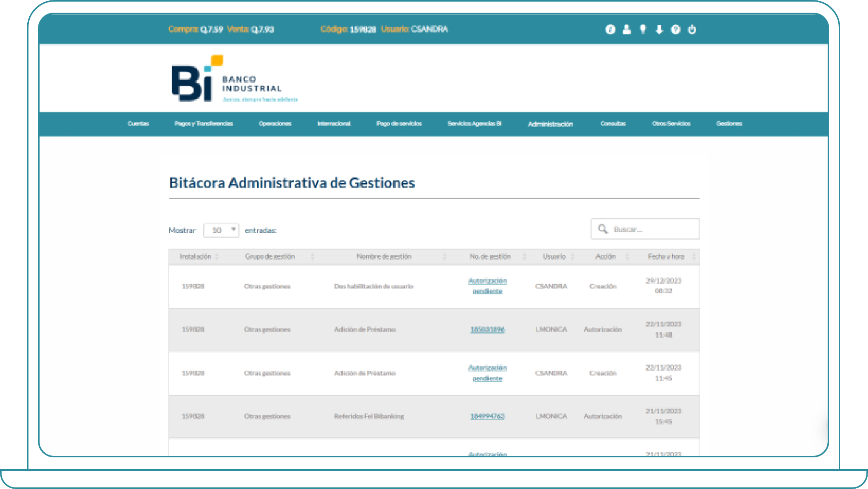This screenshot has width=868, height=489.
Task: Sort by Grupo de gestión column arrows
Action: 313,257
